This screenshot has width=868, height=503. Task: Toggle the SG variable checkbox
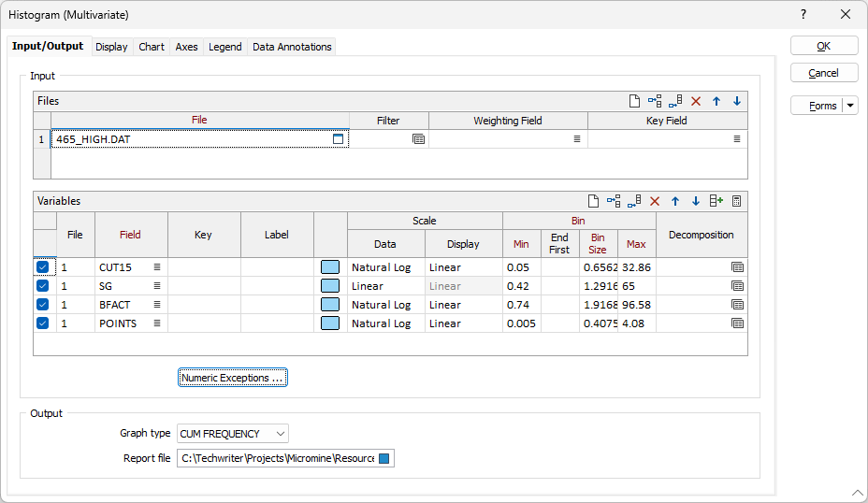click(43, 286)
